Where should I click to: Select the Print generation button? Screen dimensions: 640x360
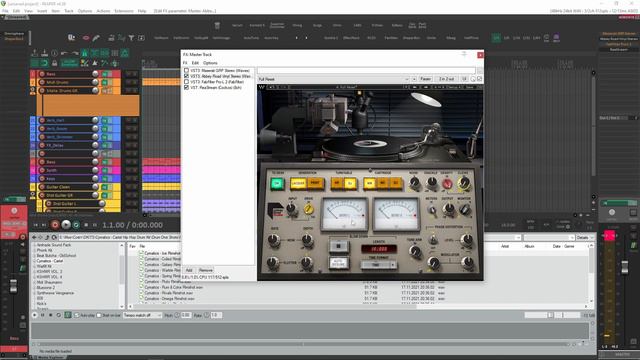[x=315, y=184]
